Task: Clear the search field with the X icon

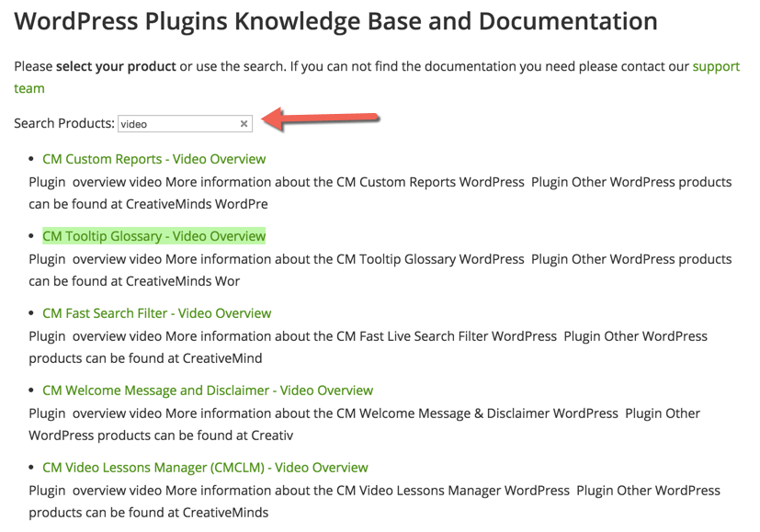Action: tap(244, 124)
